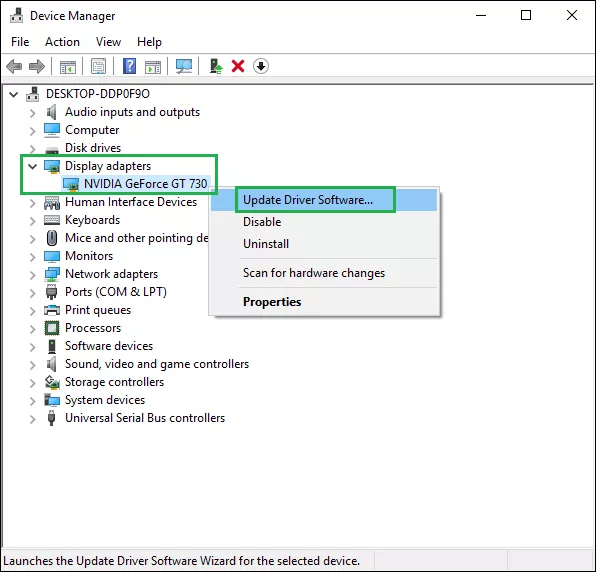The image size is (596, 572).
Task: Select the DESKTOP-DDP0F9O computer name
Action: tap(98, 94)
